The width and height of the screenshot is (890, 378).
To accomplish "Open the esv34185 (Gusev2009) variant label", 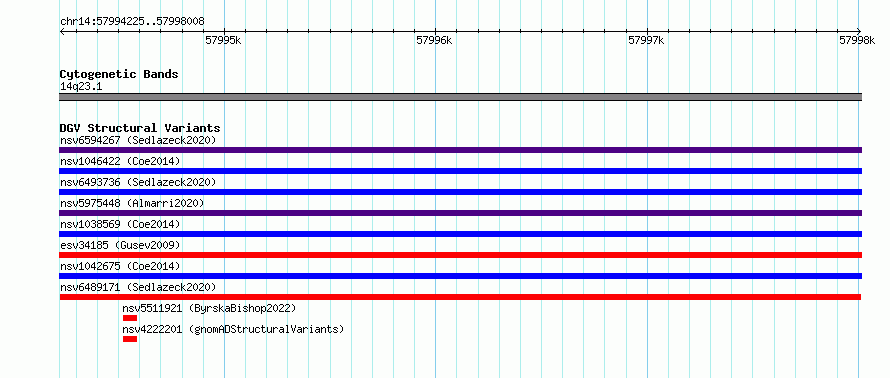I will point(120,245).
